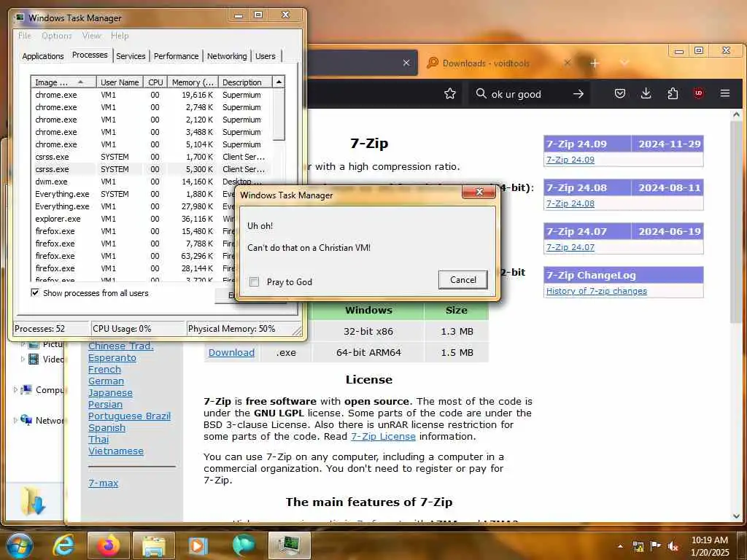Close the first Firefox tab
747x560 pixels.
tap(406, 63)
